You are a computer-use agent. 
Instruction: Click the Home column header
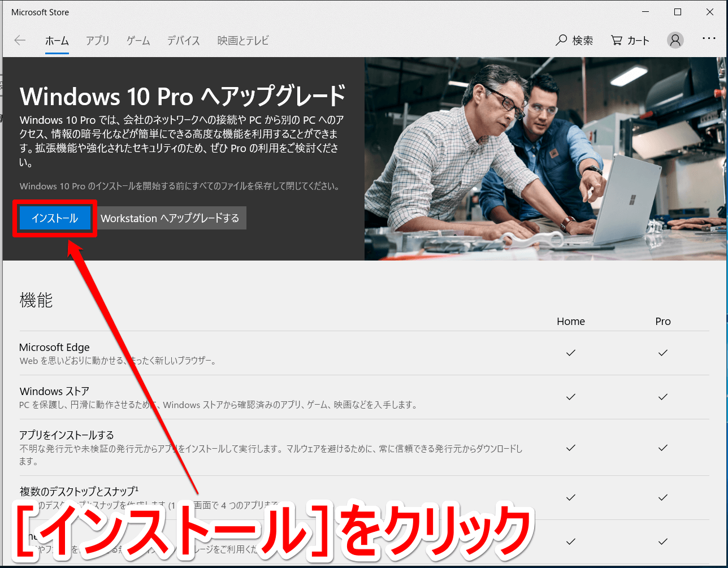(x=571, y=321)
